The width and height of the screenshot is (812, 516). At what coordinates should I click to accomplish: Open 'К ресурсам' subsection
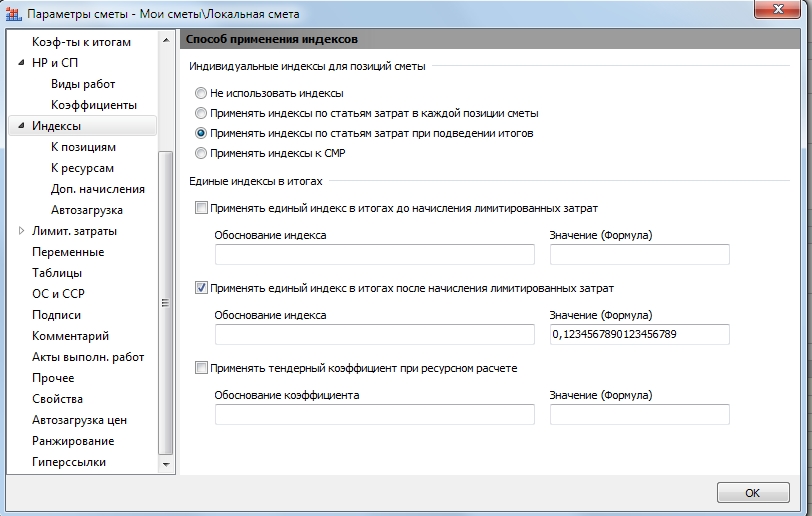(x=82, y=168)
